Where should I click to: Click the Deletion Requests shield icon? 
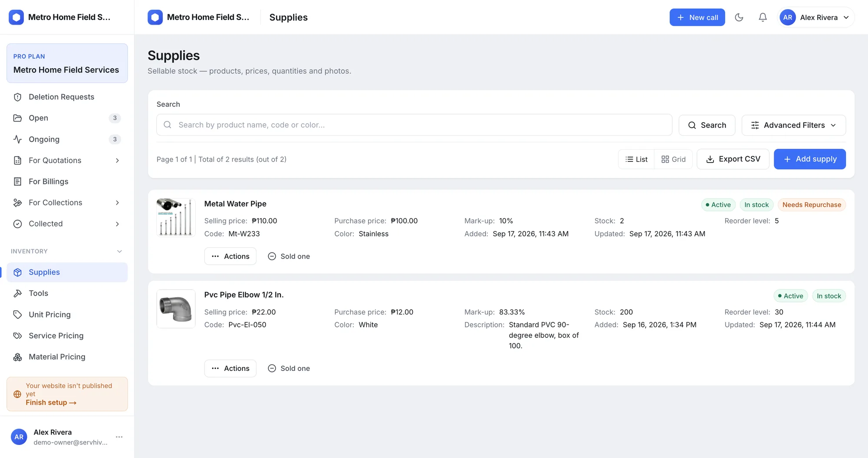point(17,97)
